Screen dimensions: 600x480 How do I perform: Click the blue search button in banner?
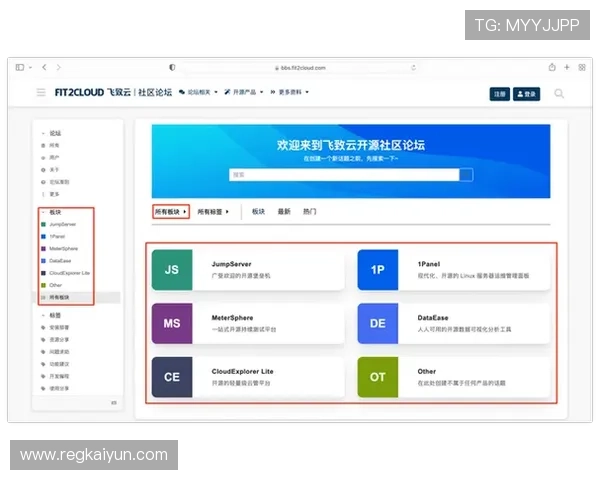tap(466, 175)
